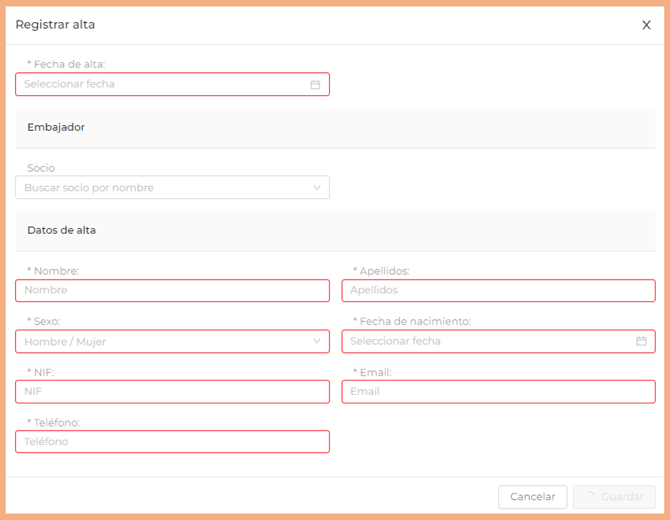Screen dimensions: 670x520
Task: Click calendar icon in Fecha de nacimiento
Action: click(x=641, y=341)
